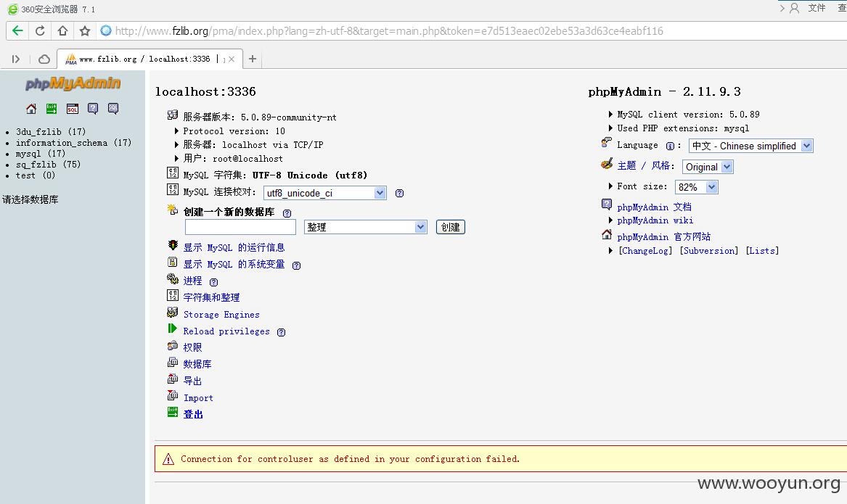Click the info icon beside Language

click(x=671, y=146)
